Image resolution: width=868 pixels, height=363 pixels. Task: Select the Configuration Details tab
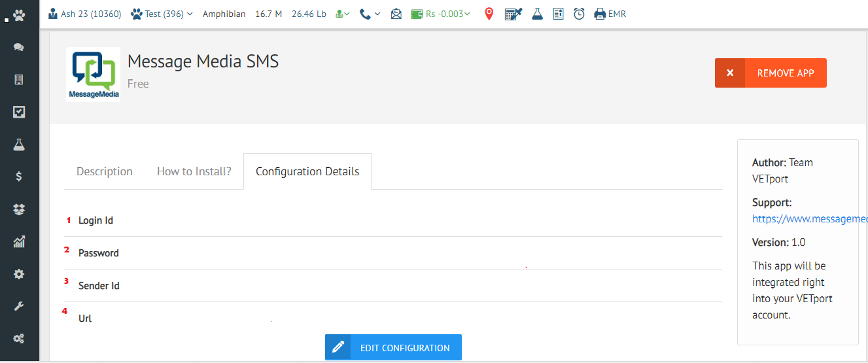pyautogui.click(x=307, y=171)
